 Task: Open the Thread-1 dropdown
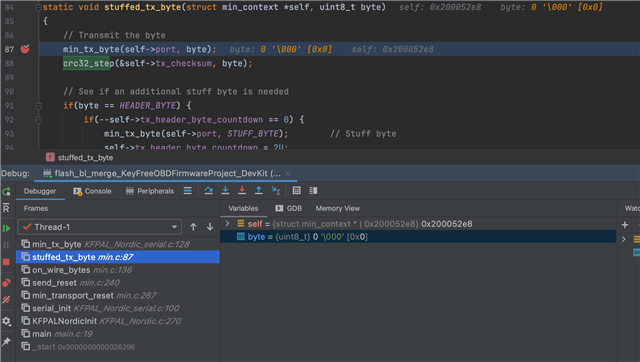click(100, 227)
